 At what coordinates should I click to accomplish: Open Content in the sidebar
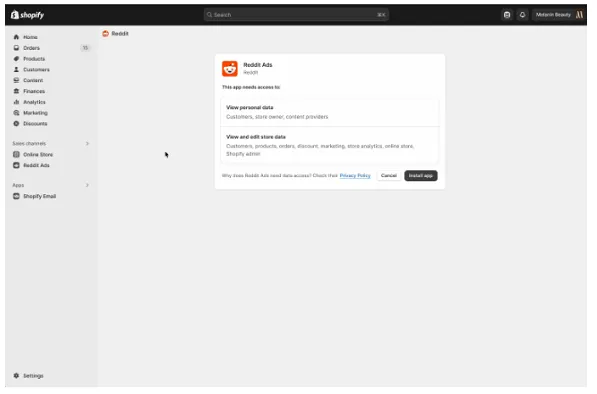33,81
